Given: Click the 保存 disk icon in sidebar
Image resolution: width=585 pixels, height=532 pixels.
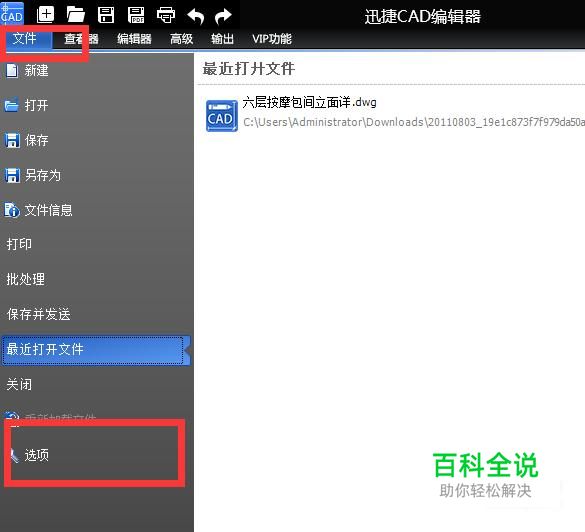Looking at the screenshot, I should (x=12, y=140).
